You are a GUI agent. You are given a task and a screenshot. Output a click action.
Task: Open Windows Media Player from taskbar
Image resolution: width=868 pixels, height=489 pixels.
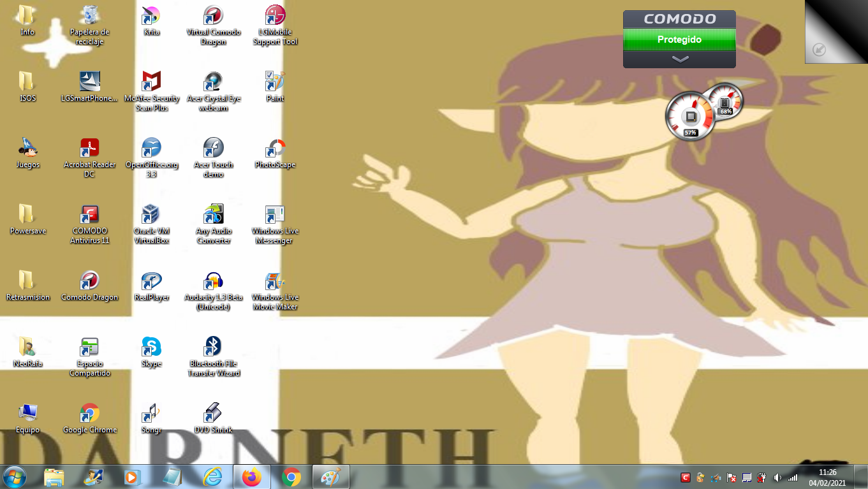pyautogui.click(x=133, y=477)
